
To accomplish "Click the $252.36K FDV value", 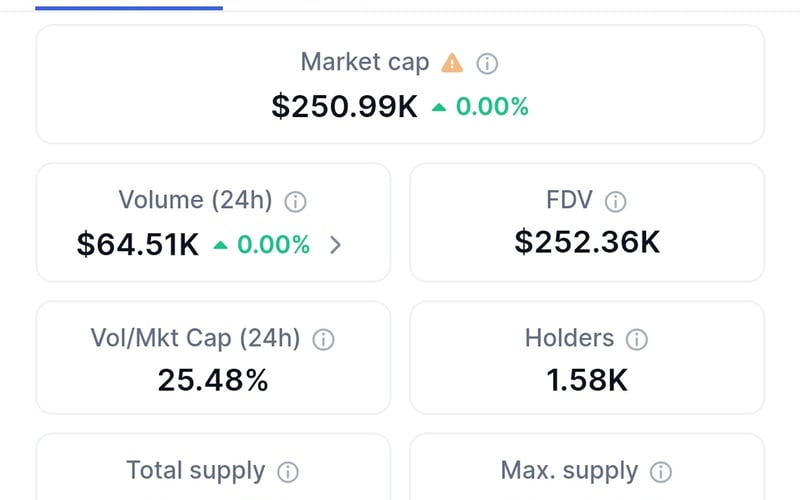I will click(x=587, y=242).
